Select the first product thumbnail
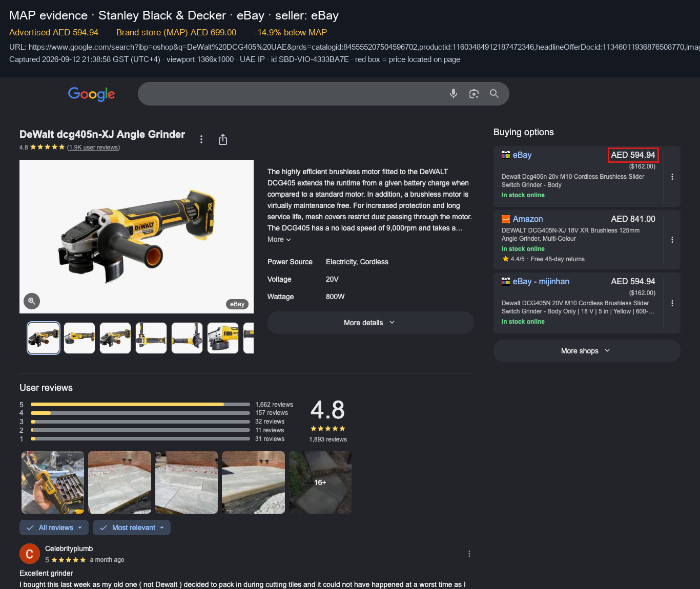The image size is (700, 589). [x=44, y=338]
